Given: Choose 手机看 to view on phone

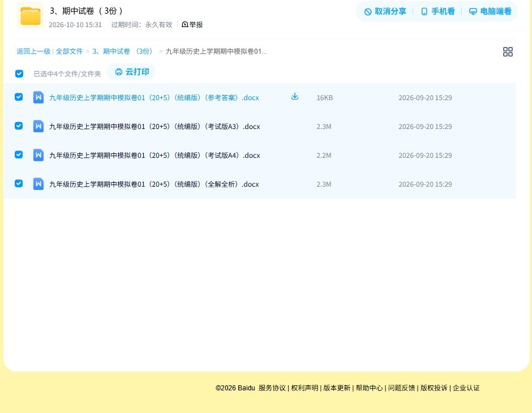Looking at the screenshot, I should click(x=437, y=11).
